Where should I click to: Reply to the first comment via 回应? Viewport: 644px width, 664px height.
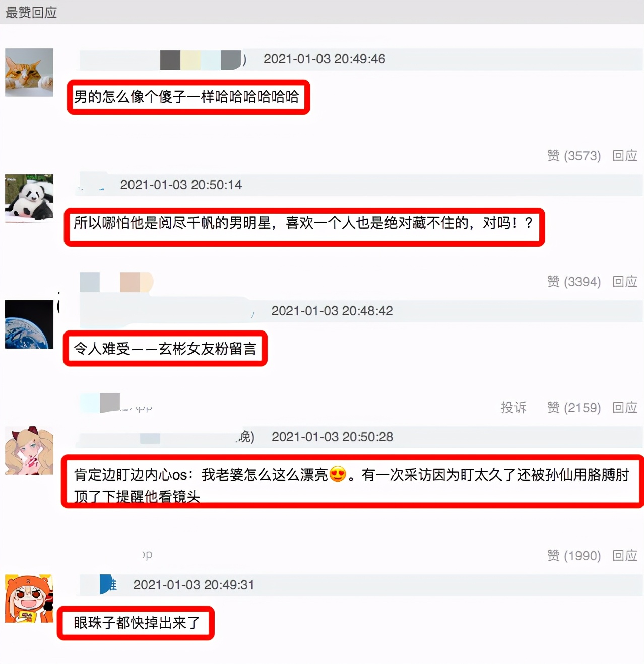click(x=625, y=156)
